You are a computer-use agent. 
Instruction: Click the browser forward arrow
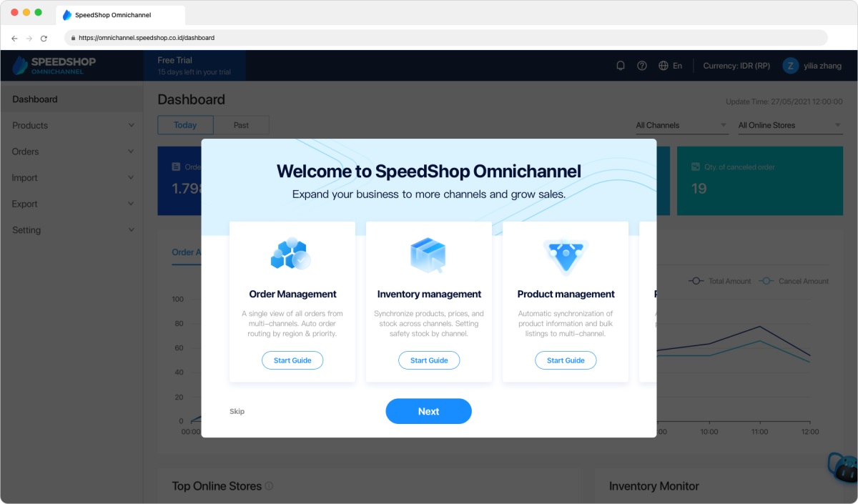pos(29,39)
